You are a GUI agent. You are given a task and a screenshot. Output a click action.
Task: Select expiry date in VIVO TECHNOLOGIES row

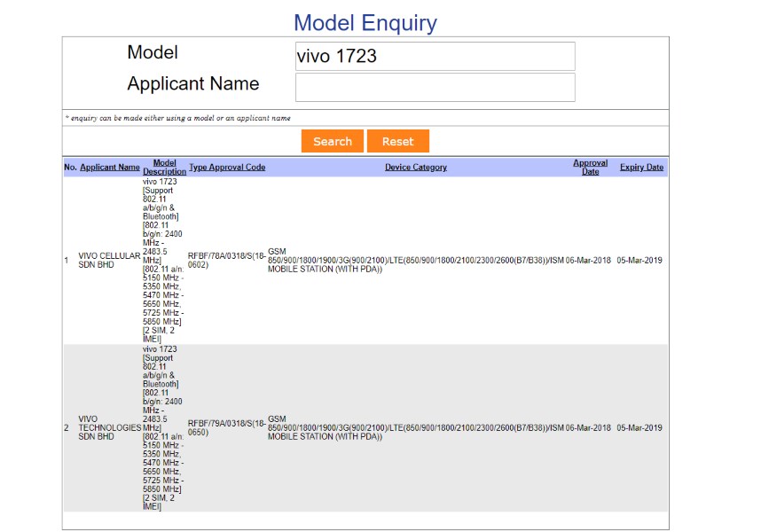[639, 427]
